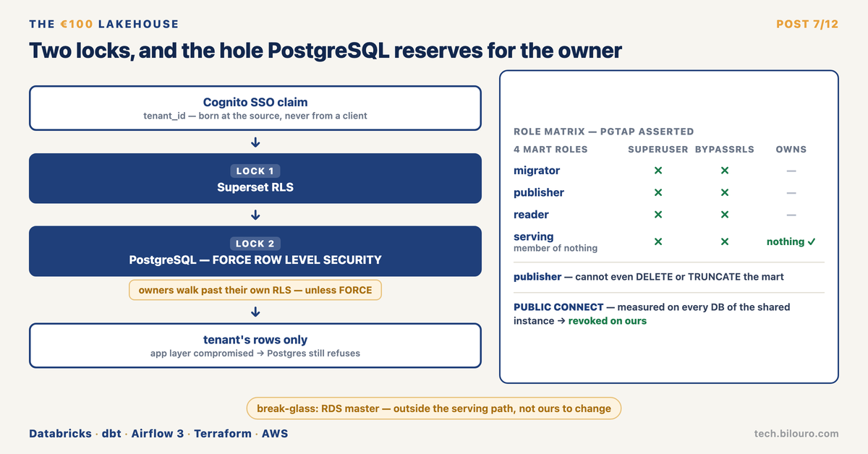Open the tech.bilouro.com link

[796, 434]
